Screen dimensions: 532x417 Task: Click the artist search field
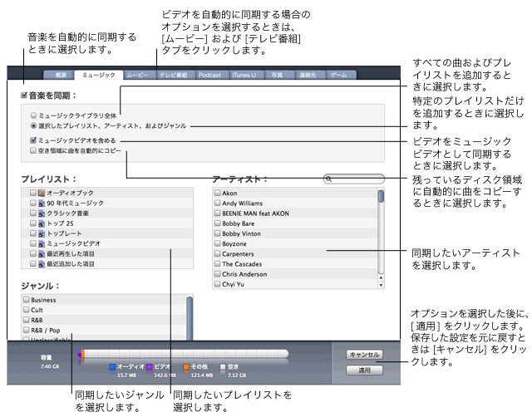354,179
